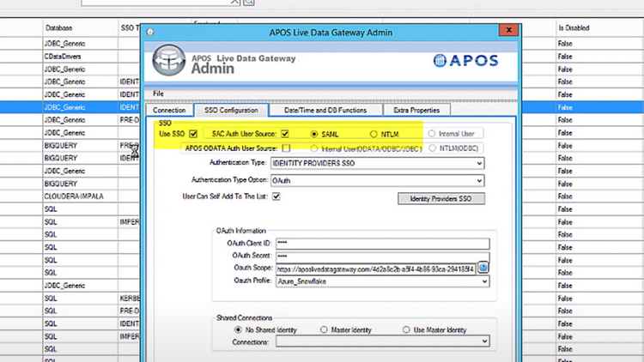Viewport: 644px width, 362px height.
Task: Click the Is Disabled column header
Action: click(574, 28)
